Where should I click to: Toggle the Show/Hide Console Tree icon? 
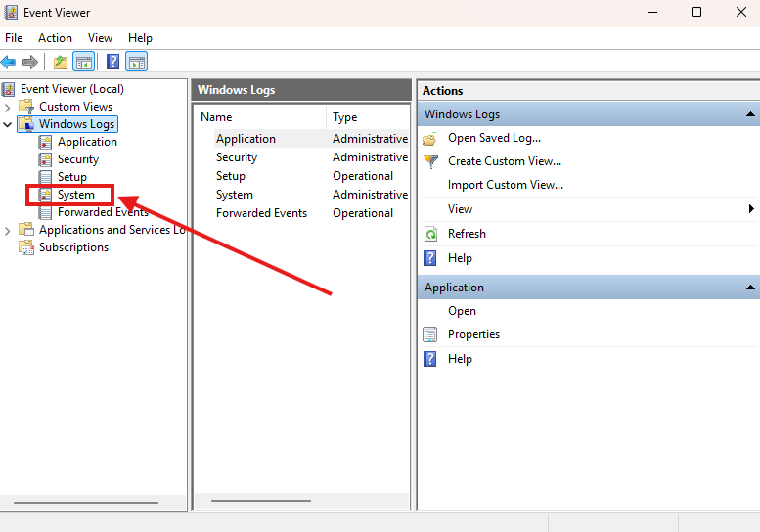(83, 62)
